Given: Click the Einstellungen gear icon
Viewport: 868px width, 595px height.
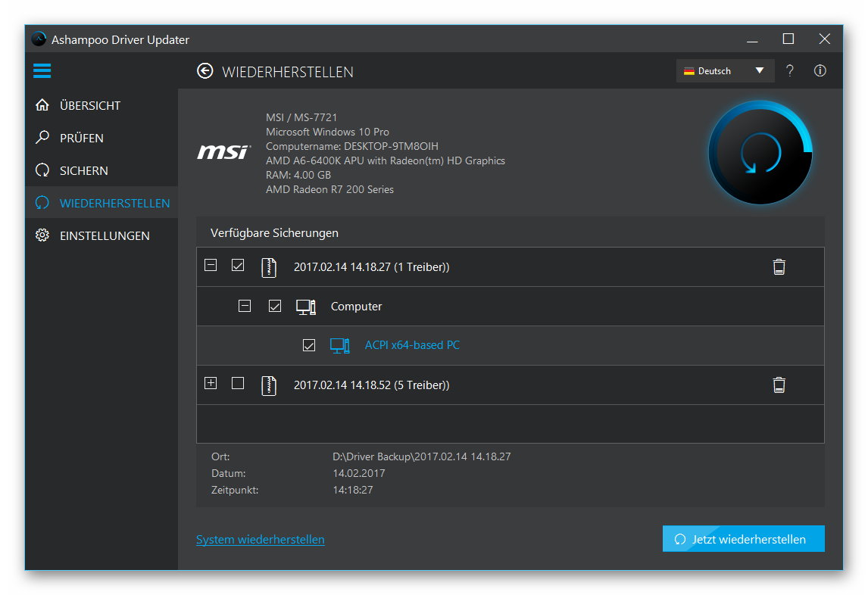Looking at the screenshot, I should point(42,235).
